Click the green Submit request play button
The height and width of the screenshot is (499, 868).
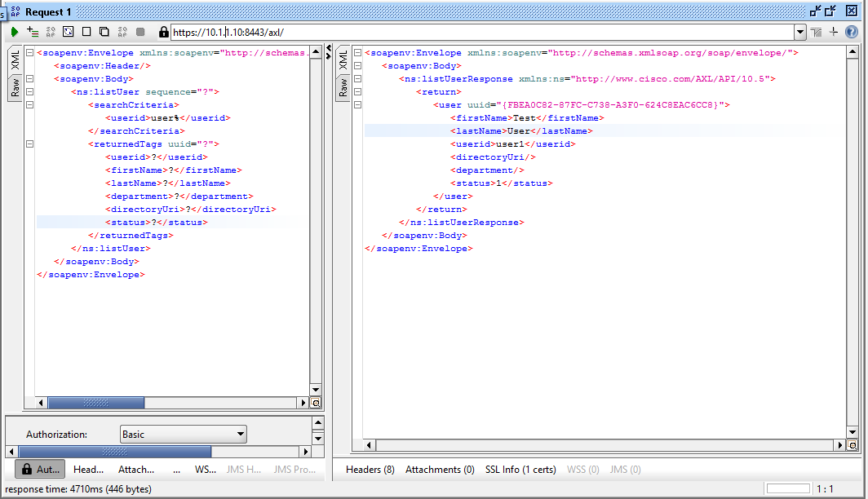[15, 32]
